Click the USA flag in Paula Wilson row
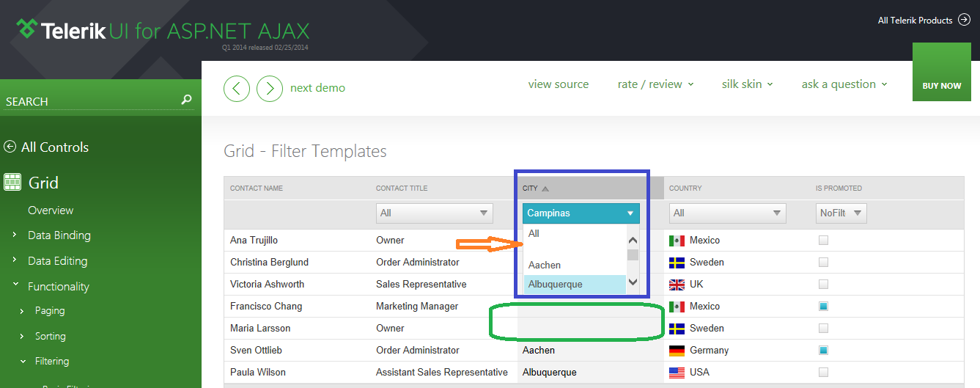The width and height of the screenshot is (980, 388). click(677, 373)
